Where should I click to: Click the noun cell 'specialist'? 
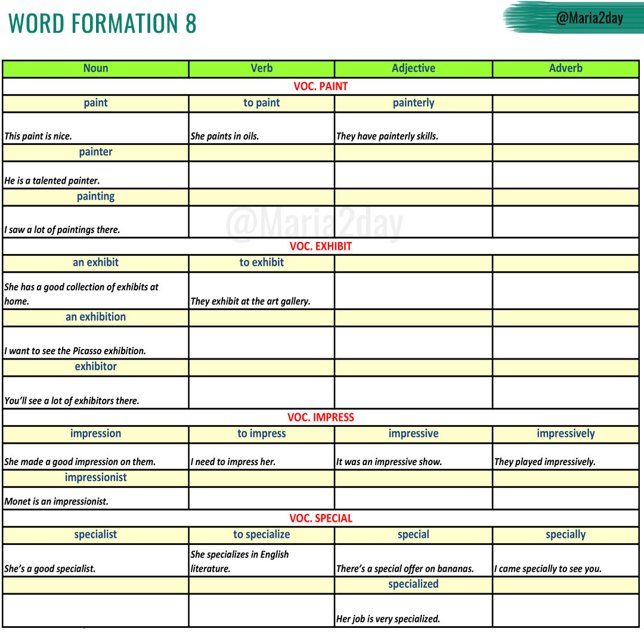click(x=95, y=535)
